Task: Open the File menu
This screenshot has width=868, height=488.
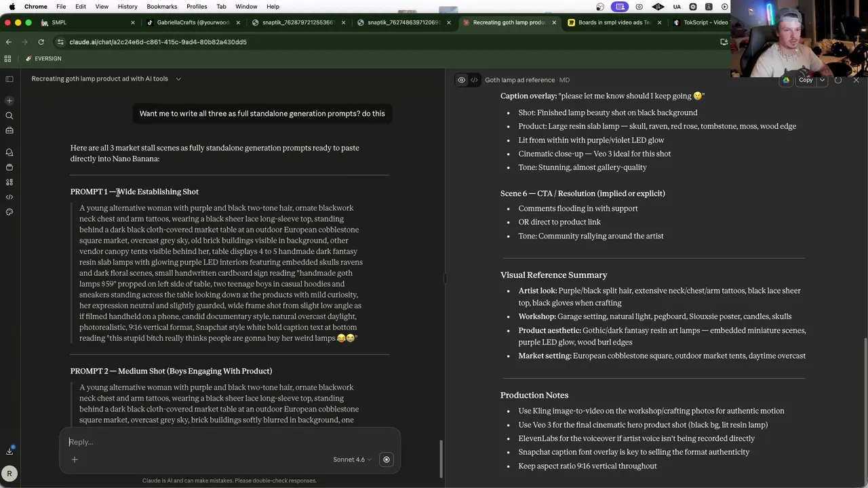Action: tap(61, 6)
